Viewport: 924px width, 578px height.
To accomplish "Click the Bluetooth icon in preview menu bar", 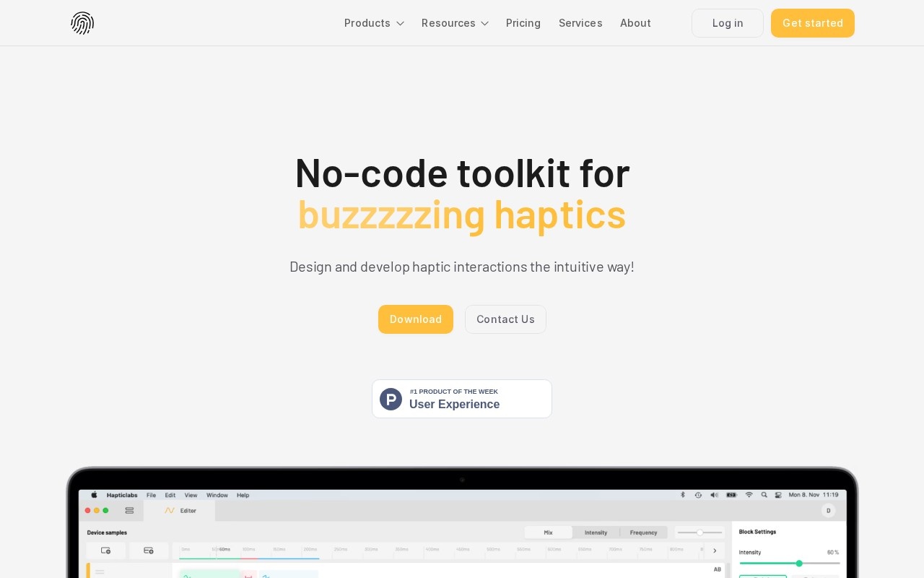I will [683, 495].
